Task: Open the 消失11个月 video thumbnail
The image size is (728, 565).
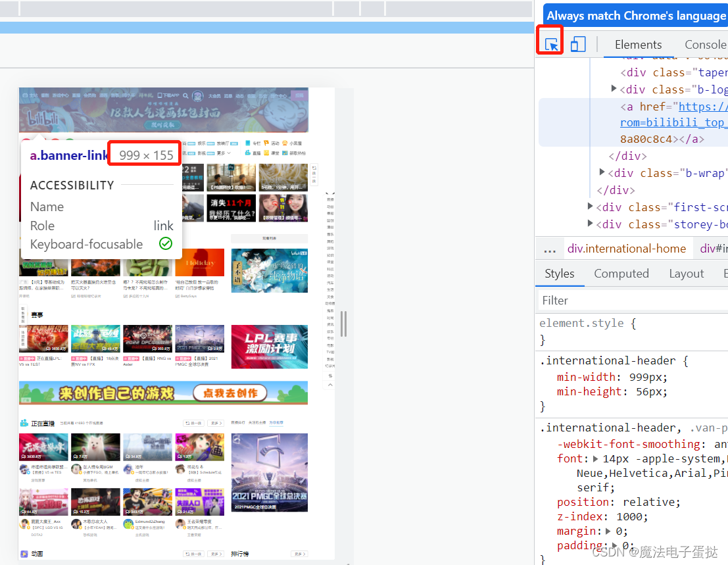Action: coord(231,208)
